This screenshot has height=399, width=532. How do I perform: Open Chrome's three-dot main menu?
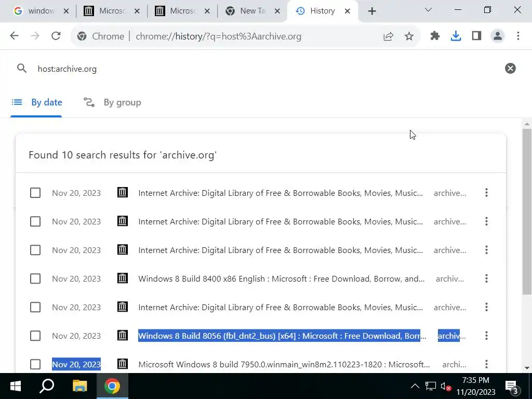pos(518,36)
